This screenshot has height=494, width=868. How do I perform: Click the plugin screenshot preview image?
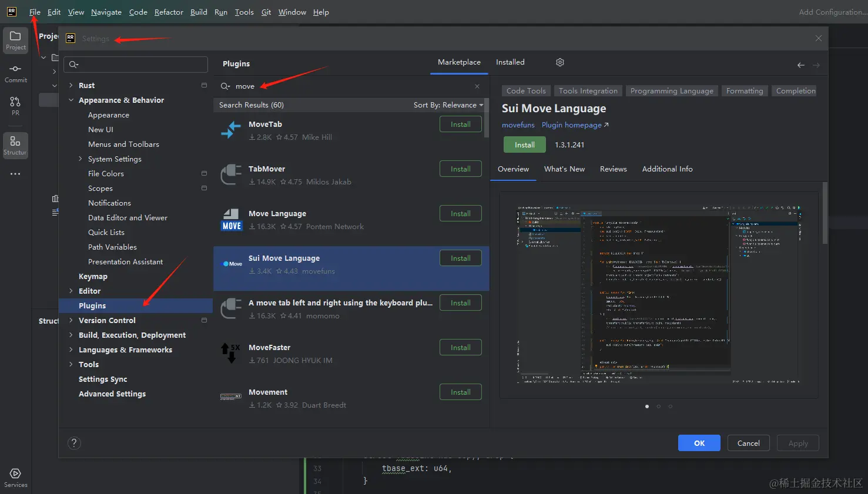tap(659, 294)
